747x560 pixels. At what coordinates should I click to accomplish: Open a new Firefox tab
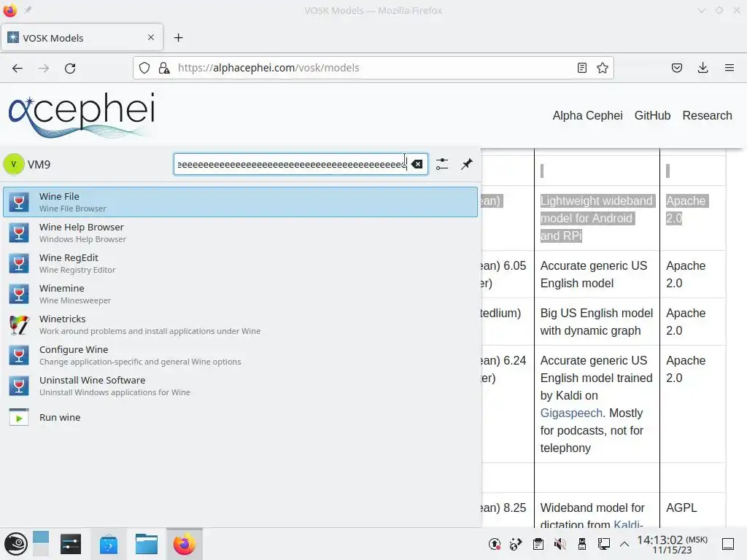(179, 38)
